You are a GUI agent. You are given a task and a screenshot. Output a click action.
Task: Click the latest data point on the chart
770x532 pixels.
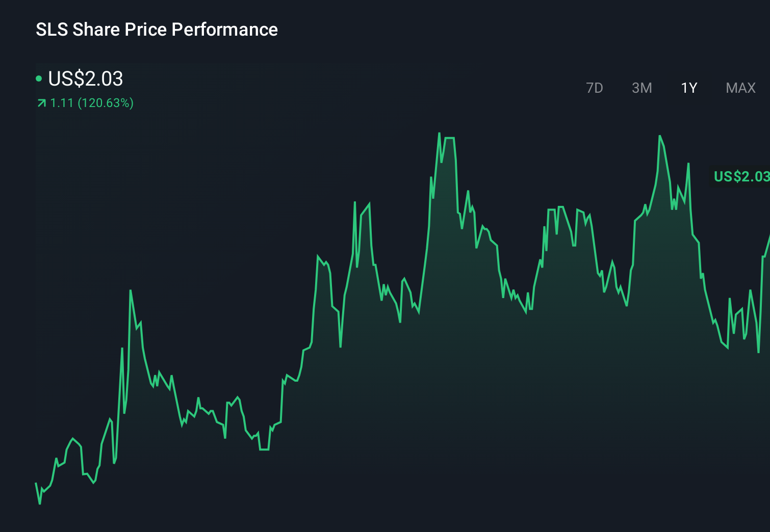[767, 237]
